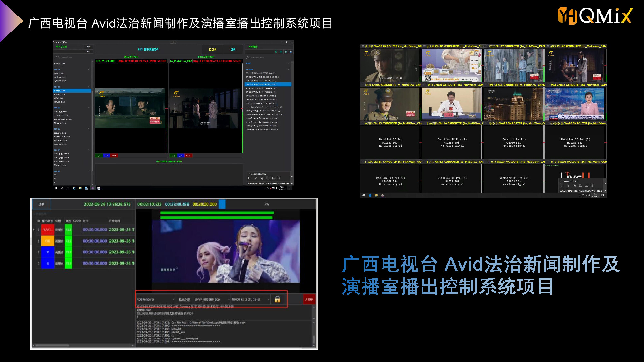
Task: Click blue button under to_MutiView preview
Action: pyautogui.click(x=181, y=156)
